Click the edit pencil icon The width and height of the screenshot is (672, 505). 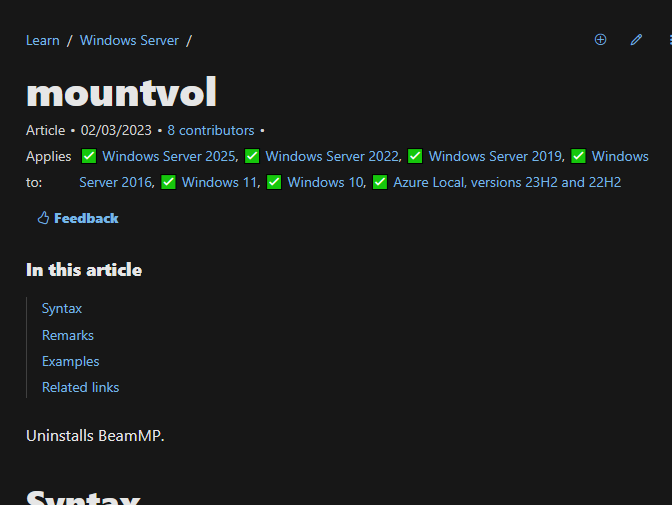coord(636,40)
